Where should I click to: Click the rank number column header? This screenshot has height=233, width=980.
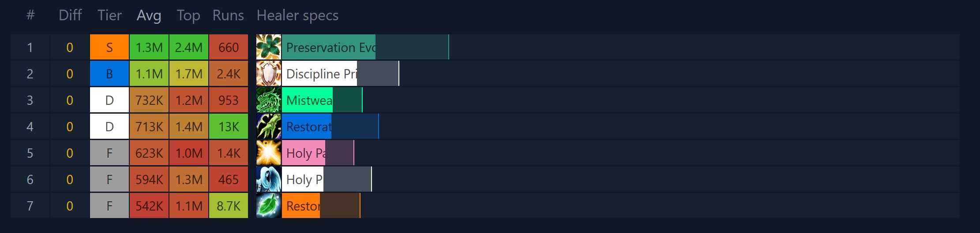pos(30,16)
